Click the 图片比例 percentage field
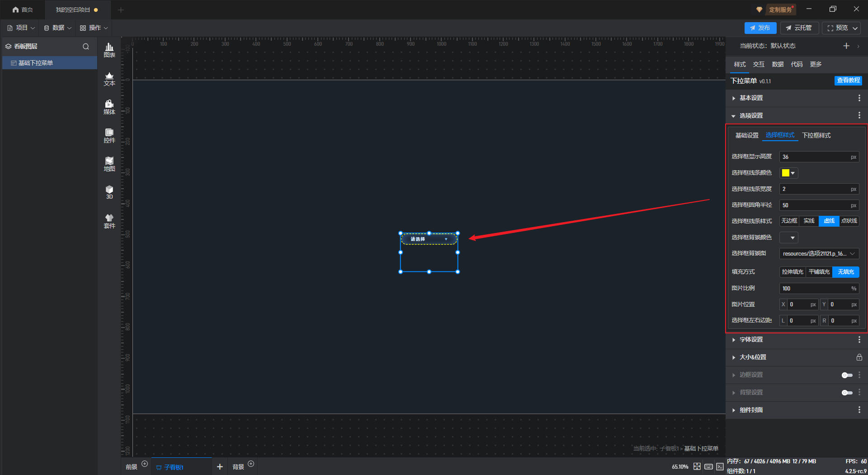Viewport: 868px width, 475px height. click(819, 289)
